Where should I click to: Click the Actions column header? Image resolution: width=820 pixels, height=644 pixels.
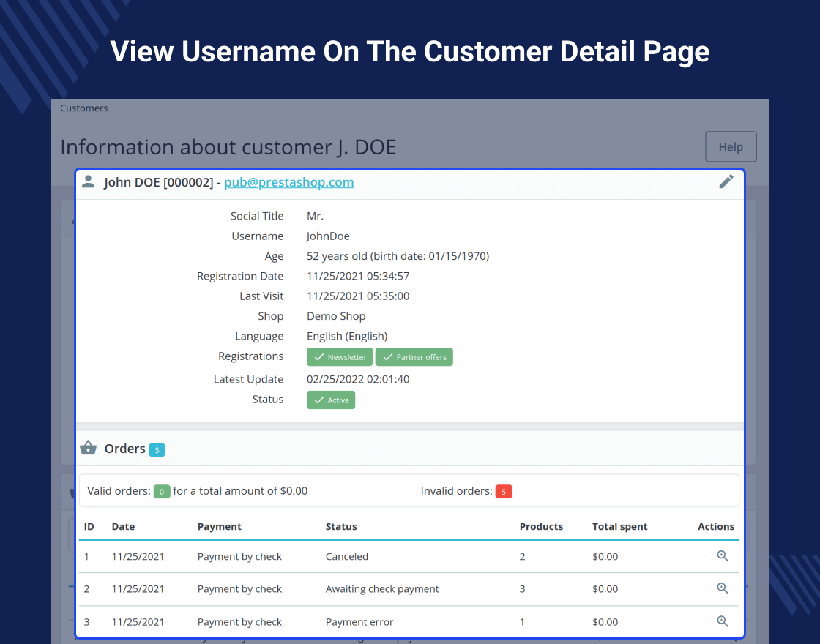point(716,526)
